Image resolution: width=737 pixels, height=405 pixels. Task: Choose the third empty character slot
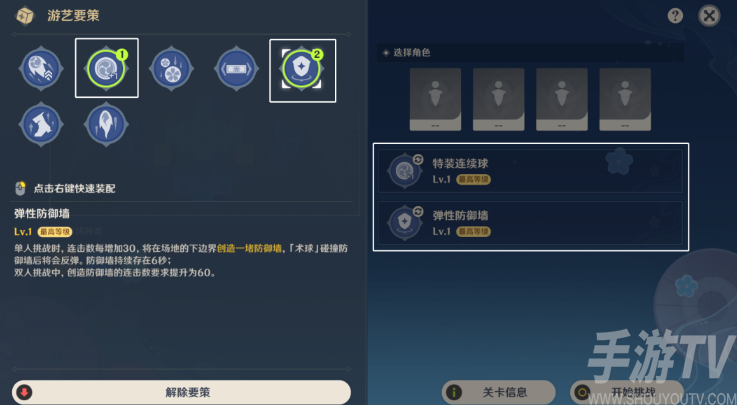tap(562, 99)
